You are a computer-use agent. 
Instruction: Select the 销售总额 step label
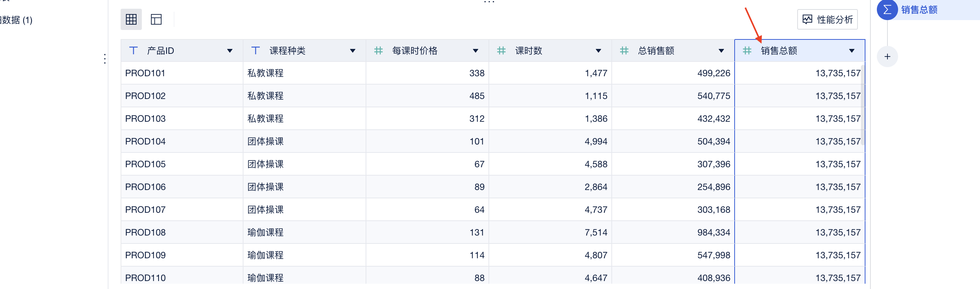pyautogui.click(x=919, y=9)
